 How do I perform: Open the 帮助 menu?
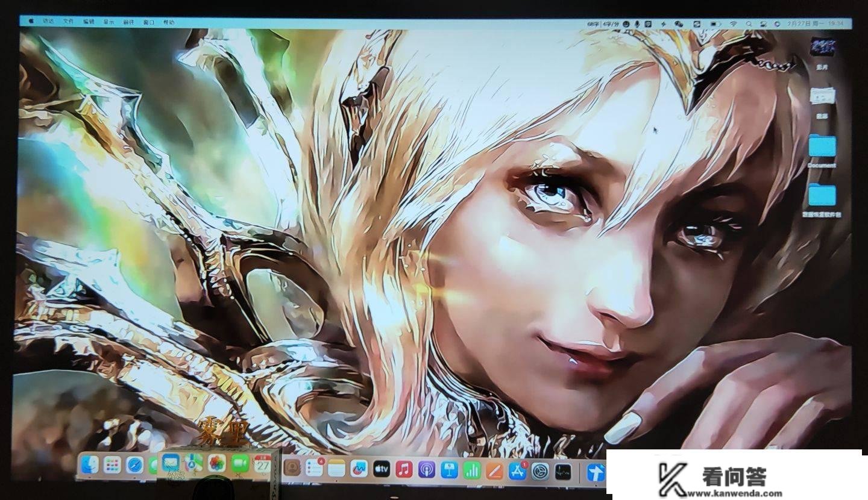point(168,22)
